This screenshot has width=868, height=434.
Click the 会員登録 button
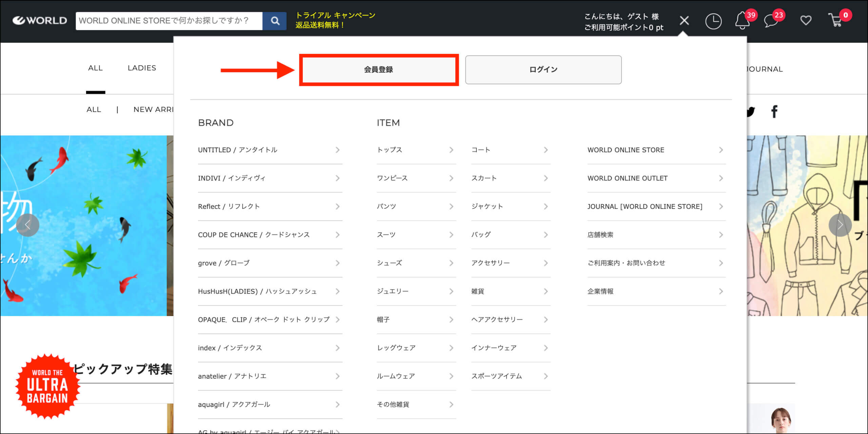379,70
